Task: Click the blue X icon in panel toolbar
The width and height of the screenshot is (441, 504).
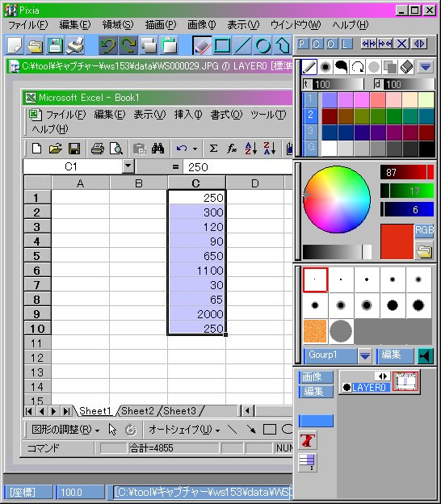Action: click(401, 44)
